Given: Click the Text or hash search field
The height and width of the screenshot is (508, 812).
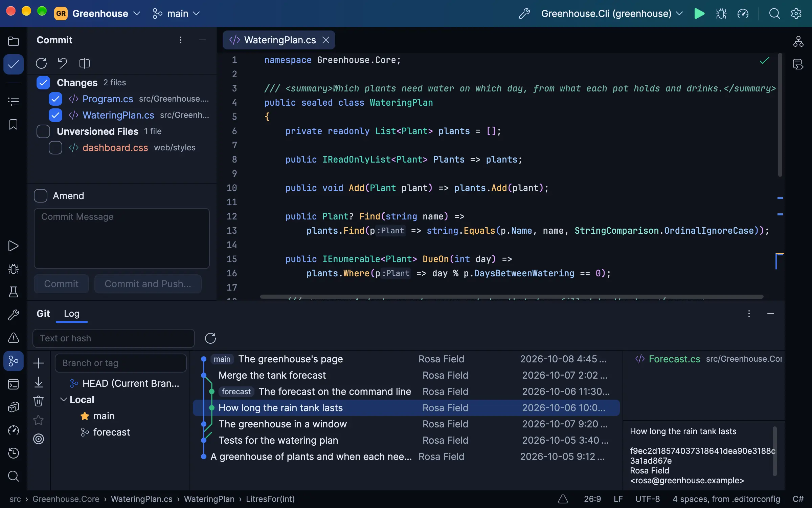Looking at the screenshot, I should point(114,338).
